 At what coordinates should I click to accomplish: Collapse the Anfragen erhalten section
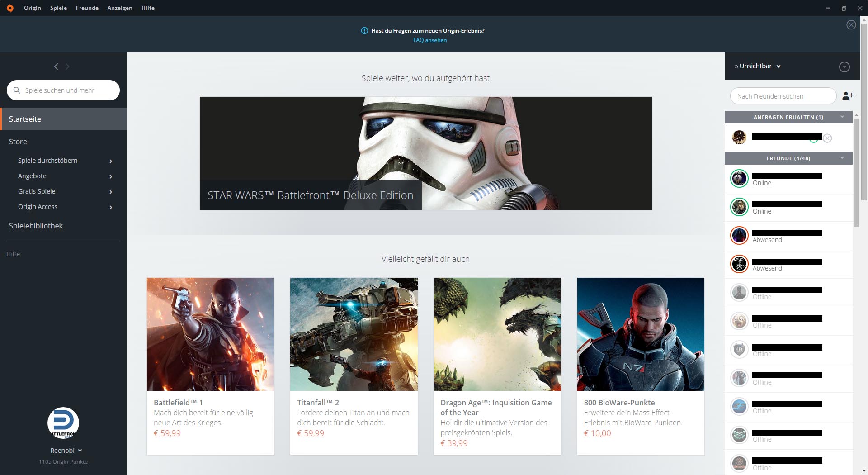coord(842,117)
